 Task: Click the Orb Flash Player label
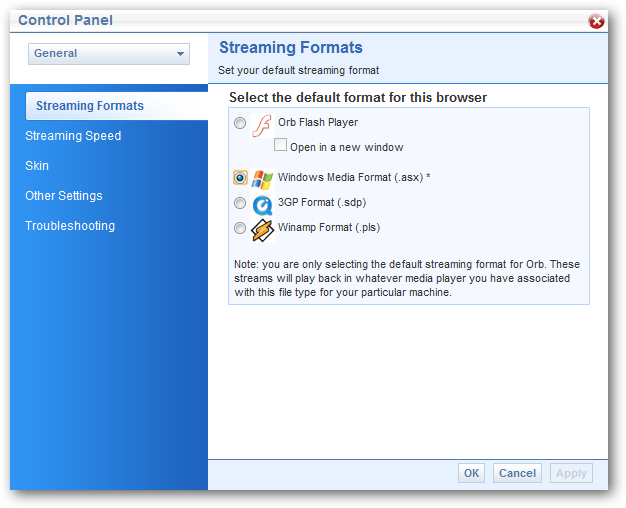[318, 122]
